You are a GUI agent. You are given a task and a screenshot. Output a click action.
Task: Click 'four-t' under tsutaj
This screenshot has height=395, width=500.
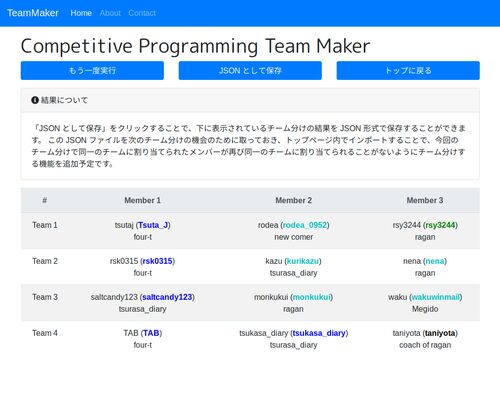142,237
